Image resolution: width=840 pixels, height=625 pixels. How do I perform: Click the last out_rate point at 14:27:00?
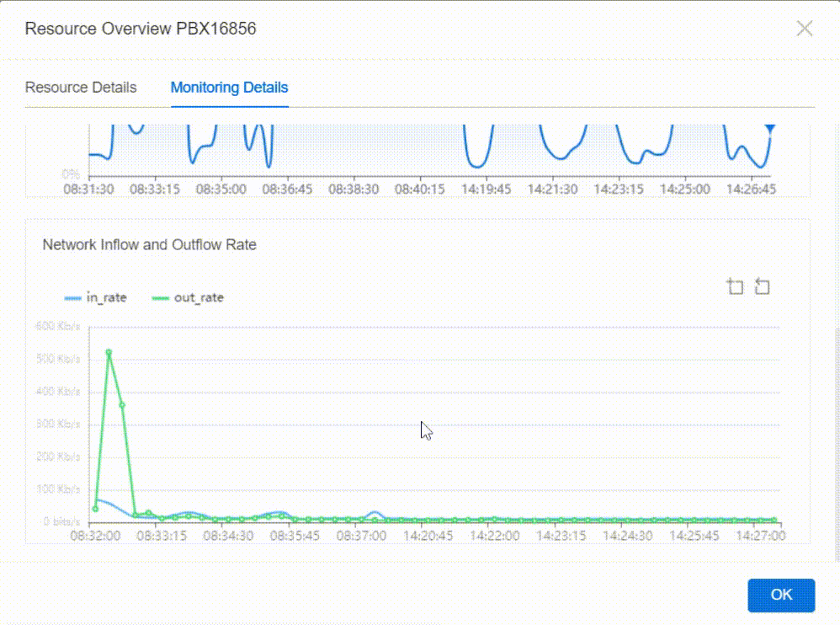click(774, 520)
